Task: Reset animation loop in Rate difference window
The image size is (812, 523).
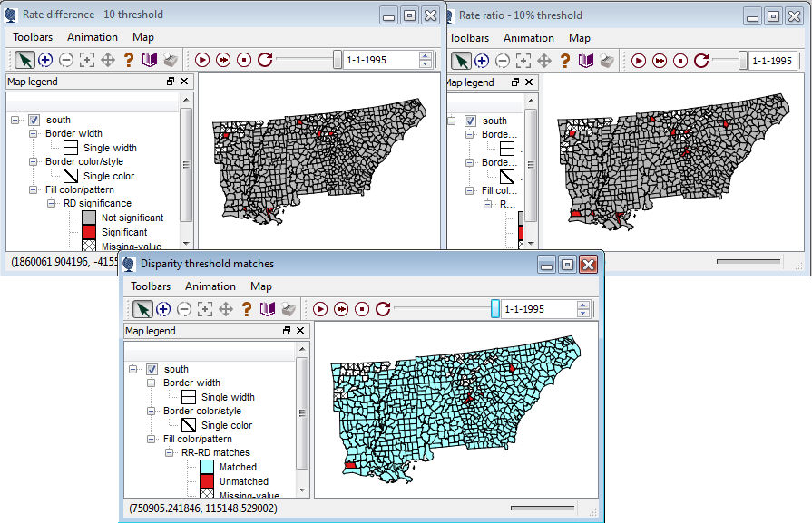Action: (x=265, y=60)
